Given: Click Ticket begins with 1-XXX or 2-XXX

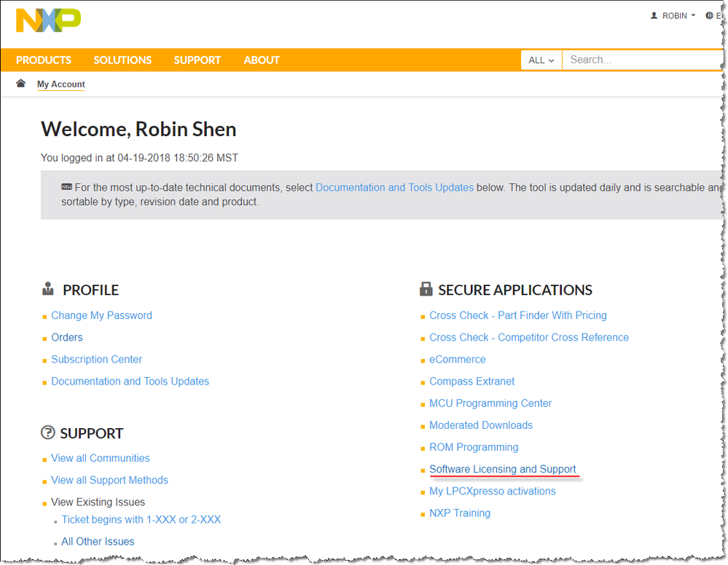Looking at the screenshot, I should [141, 520].
